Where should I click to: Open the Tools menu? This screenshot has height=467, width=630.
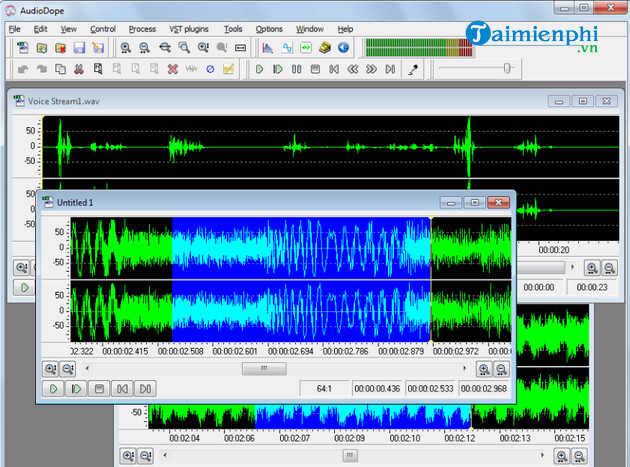coord(233,29)
